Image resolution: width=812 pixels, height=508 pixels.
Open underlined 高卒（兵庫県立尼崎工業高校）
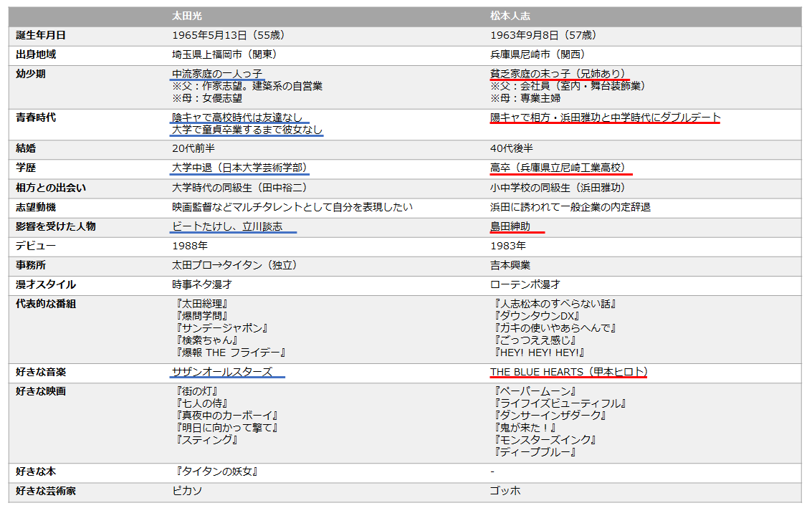[558, 168]
